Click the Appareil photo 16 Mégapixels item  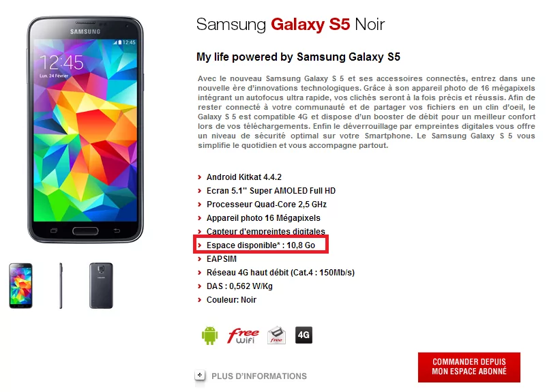(x=263, y=218)
